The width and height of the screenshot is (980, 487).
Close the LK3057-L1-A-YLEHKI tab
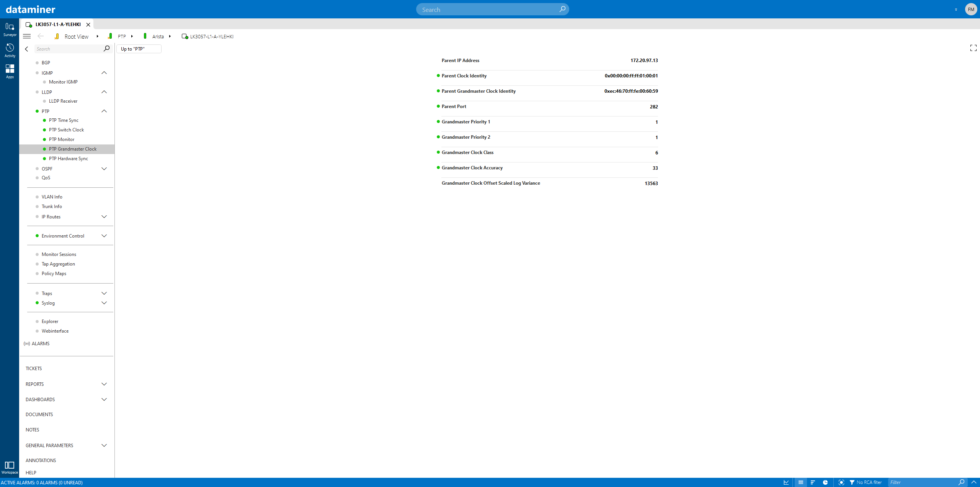[88, 25]
